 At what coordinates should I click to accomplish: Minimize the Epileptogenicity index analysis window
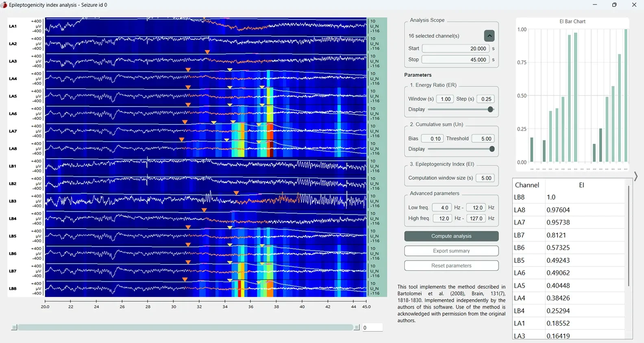(595, 5)
